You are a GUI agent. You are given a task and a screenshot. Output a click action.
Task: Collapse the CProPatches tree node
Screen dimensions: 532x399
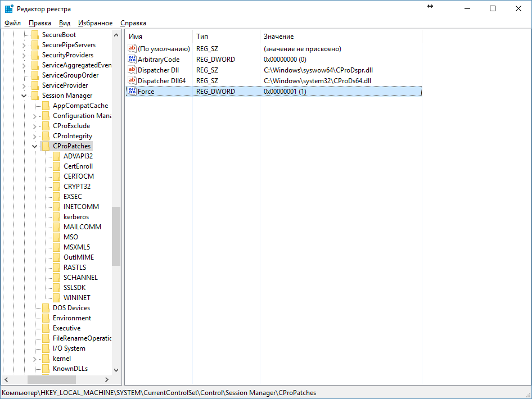click(x=35, y=146)
